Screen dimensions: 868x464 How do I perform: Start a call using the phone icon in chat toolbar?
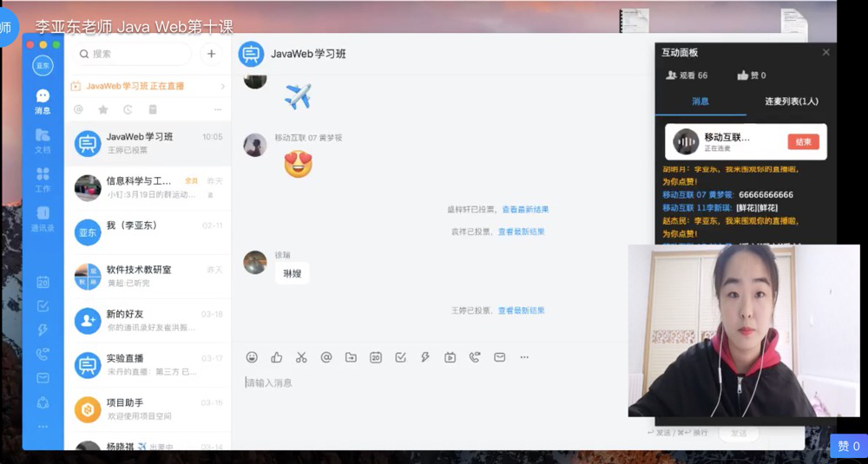coord(475,356)
